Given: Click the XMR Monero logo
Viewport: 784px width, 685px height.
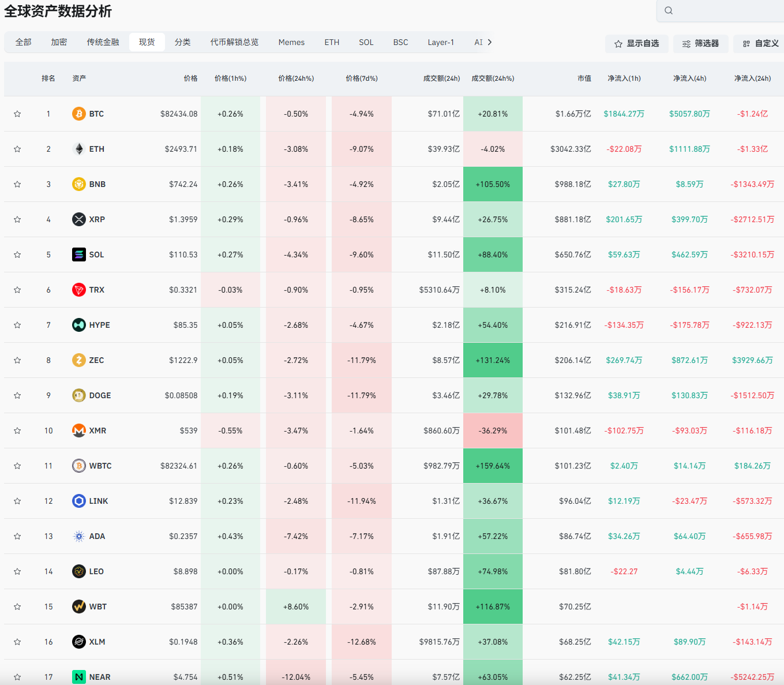Looking at the screenshot, I should pos(79,431).
